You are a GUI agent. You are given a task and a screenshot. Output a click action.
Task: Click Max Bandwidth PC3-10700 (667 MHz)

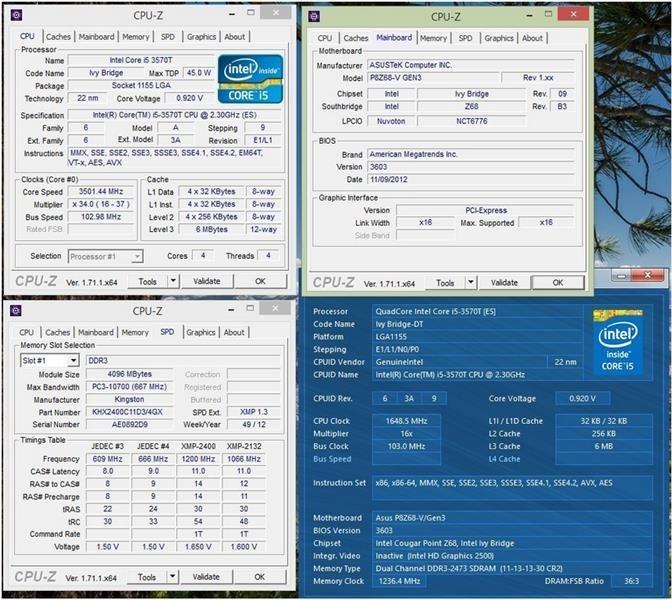coord(129,387)
